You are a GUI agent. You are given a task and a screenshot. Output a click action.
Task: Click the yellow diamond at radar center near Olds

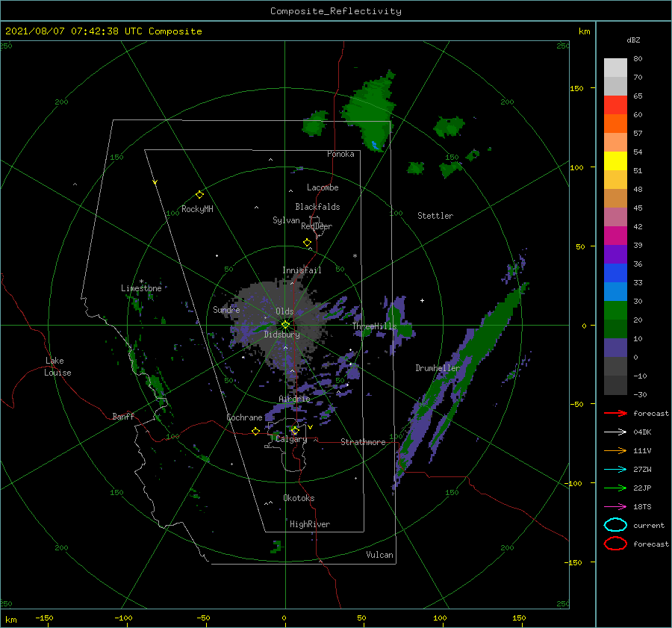pyautogui.click(x=285, y=325)
